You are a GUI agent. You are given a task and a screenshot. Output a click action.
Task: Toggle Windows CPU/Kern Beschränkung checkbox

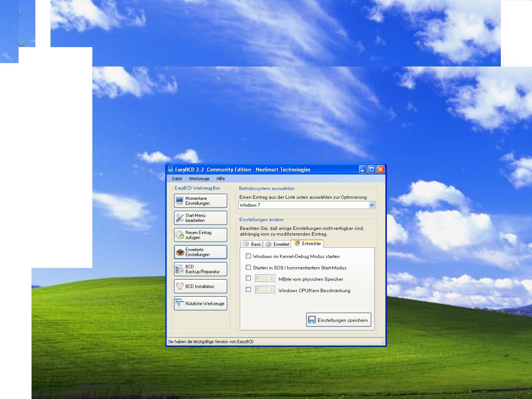(x=249, y=290)
